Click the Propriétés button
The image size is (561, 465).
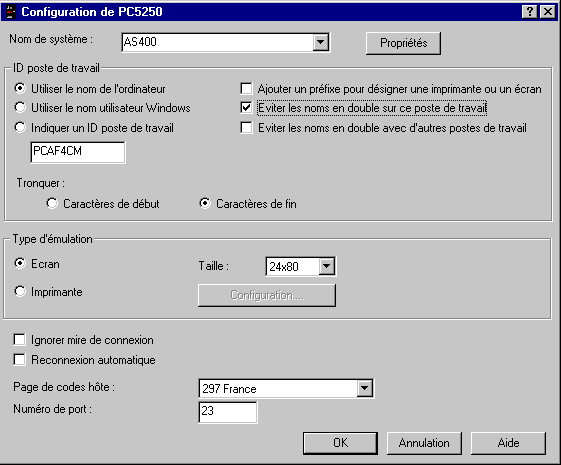click(403, 43)
